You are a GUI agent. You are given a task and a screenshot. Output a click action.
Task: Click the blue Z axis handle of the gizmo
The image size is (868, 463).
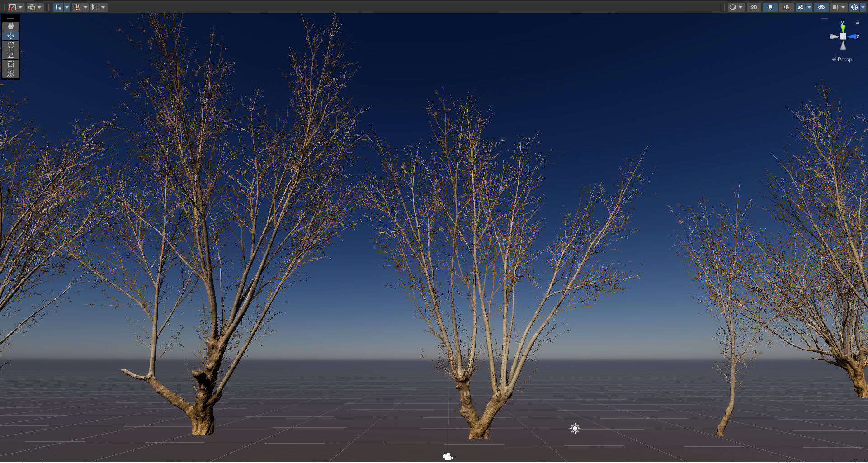(x=853, y=37)
